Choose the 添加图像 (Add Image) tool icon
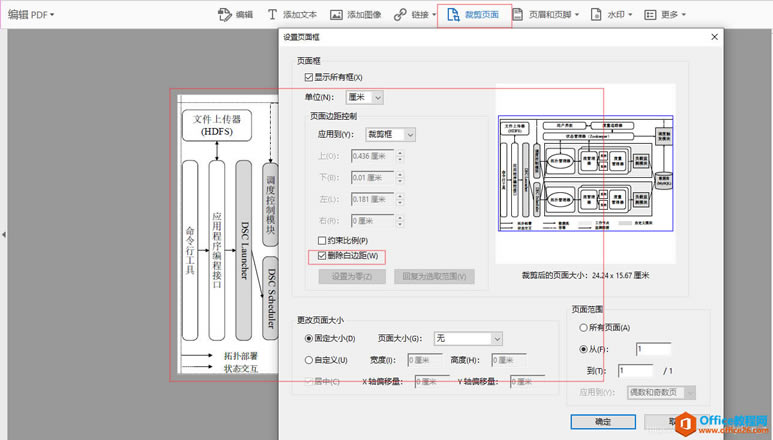The width and height of the screenshot is (773, 440). click(336, 15)
